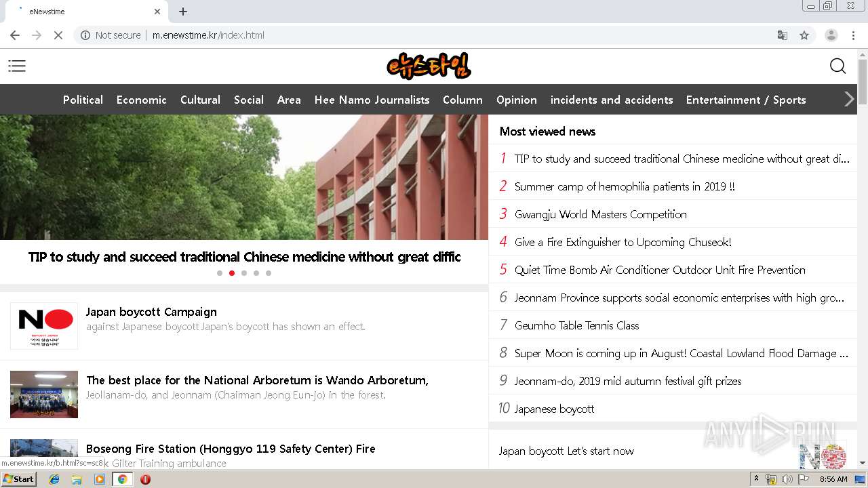Open Hee Namo Journalists category

tap(372, 100)
